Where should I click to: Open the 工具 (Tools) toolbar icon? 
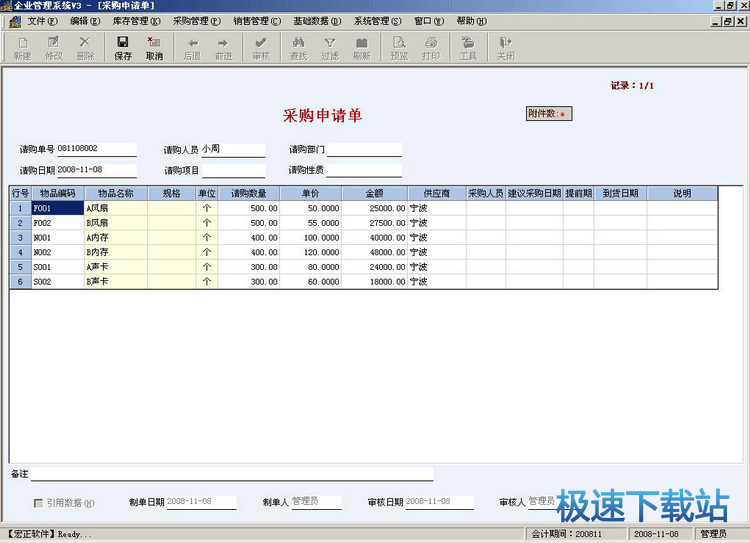pos(468,48)
